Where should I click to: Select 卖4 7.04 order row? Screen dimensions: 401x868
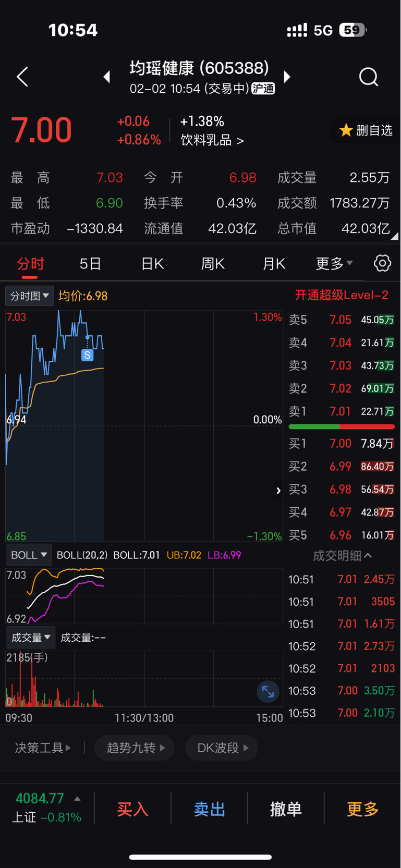pyautogui.click(x=342, y=343)
